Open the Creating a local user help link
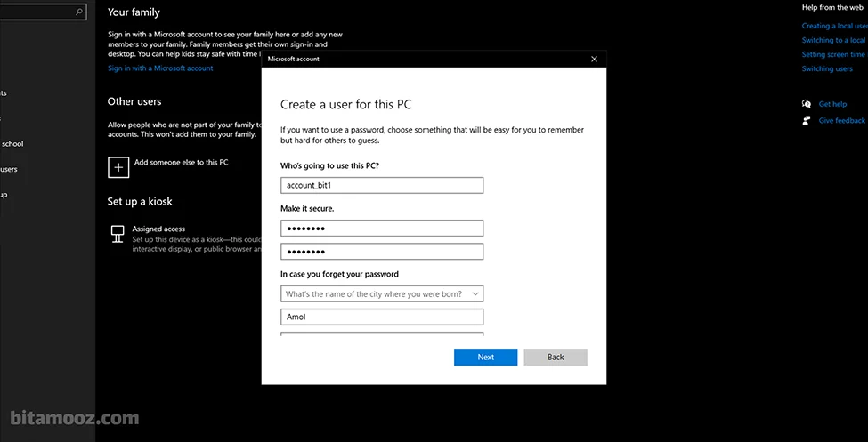The image size is (868, 442). [833, 26]
